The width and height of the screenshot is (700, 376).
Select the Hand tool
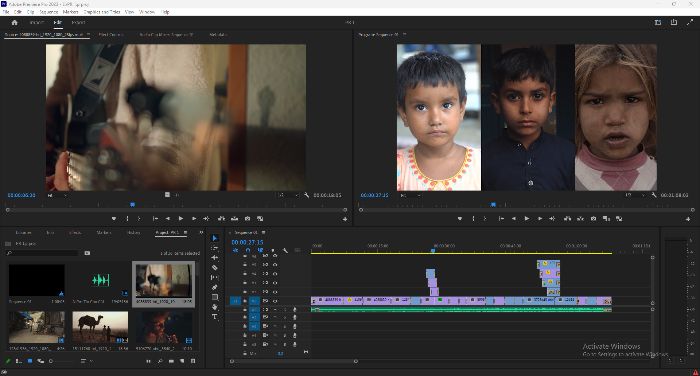point(215,307)
